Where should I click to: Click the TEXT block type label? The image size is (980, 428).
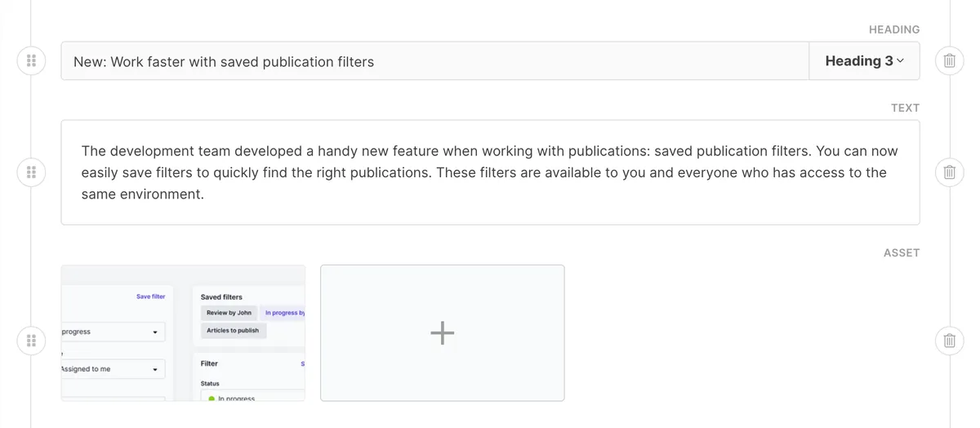coord(905,108)
